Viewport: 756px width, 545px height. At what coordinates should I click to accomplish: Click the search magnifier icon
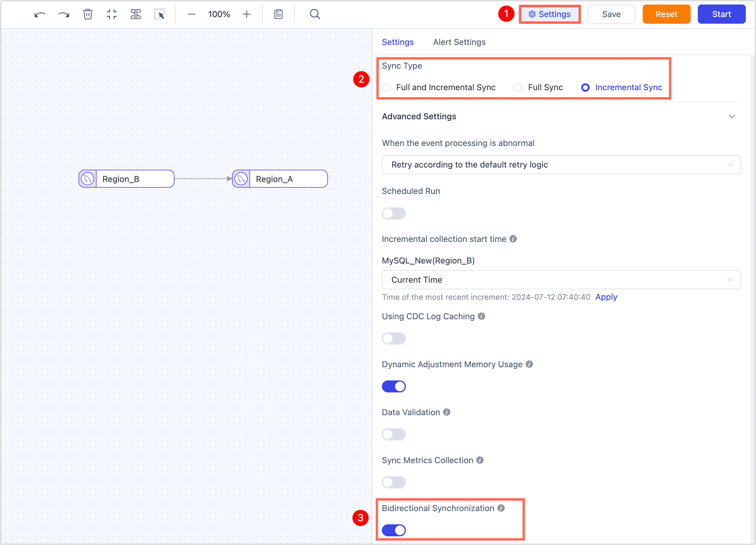pos(314,14)
